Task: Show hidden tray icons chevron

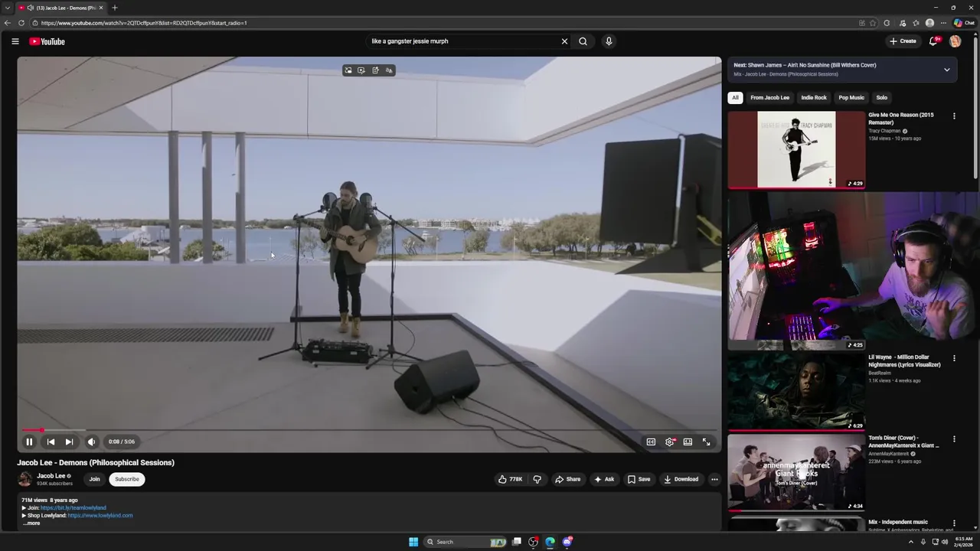Action: 911,542
